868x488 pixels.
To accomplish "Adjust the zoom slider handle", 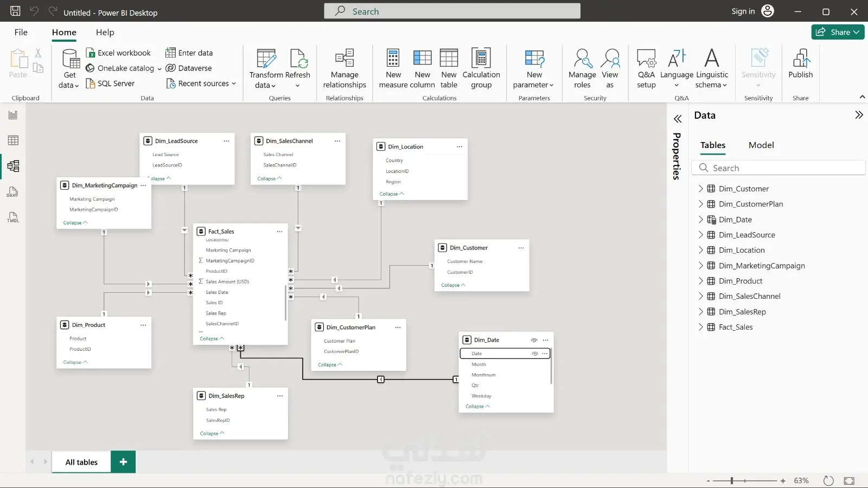I will click(732, 480).
